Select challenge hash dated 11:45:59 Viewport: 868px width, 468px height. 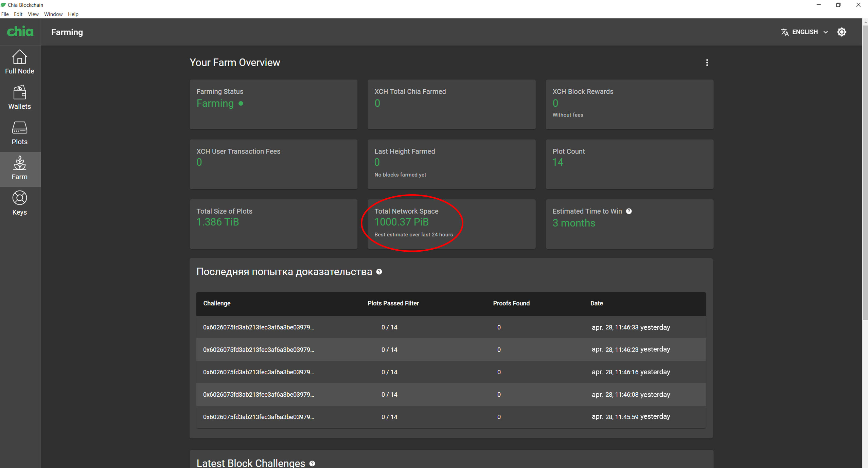(259, 417)
